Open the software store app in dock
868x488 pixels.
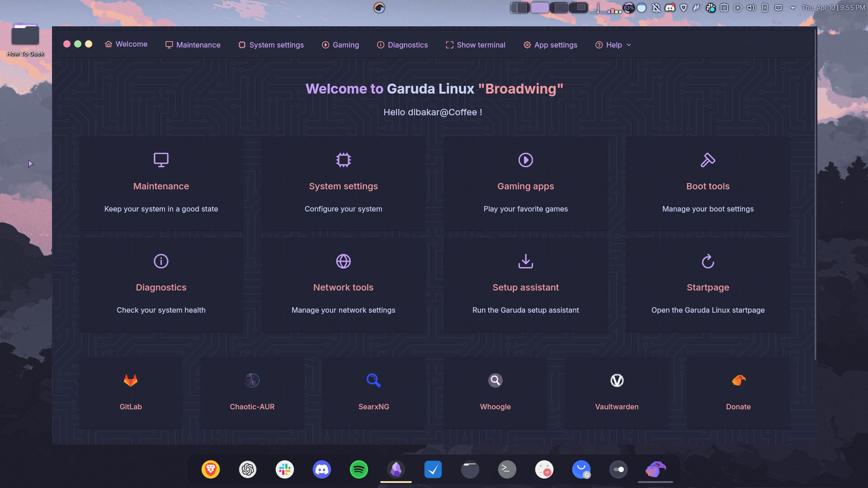click(581, 469)
